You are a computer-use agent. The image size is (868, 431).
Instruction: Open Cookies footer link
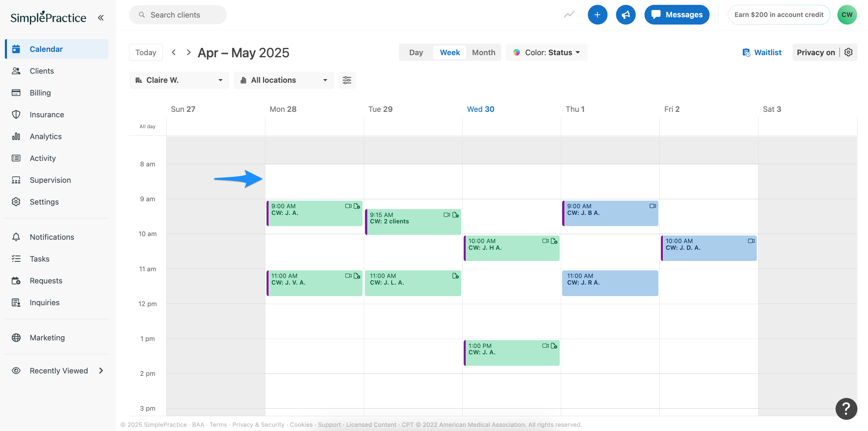click(x=301, y=425)
